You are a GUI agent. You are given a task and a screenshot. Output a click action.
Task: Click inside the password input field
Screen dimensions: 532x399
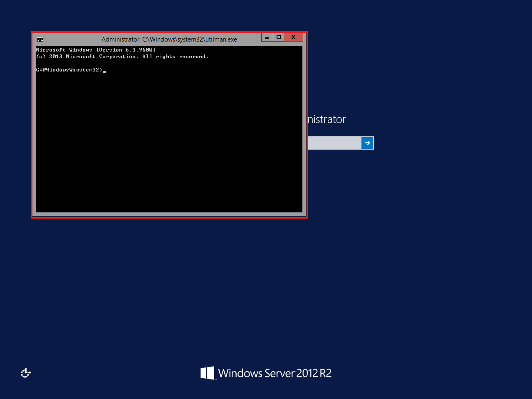click(x=334, y=143)
